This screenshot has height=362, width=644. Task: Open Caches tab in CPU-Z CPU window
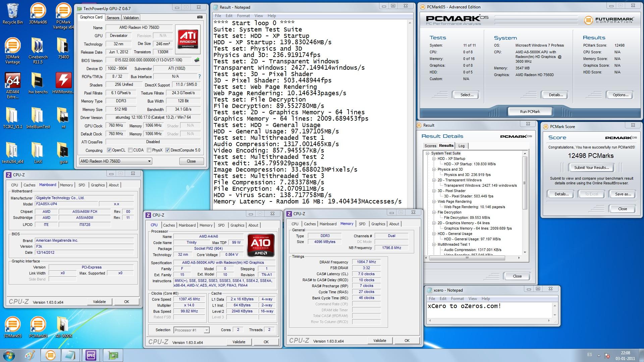[169, 225]
